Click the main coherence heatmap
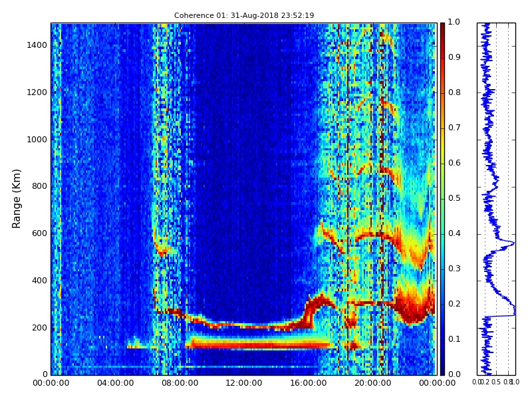 (x=244, y=199)
